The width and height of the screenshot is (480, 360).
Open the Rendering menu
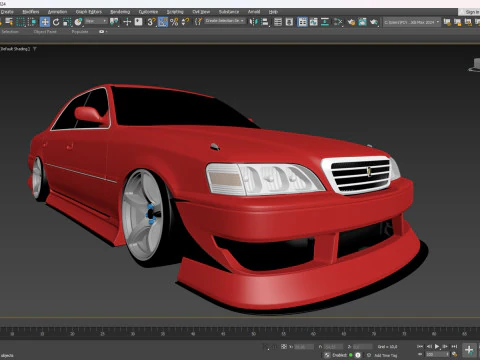(120, 12)
